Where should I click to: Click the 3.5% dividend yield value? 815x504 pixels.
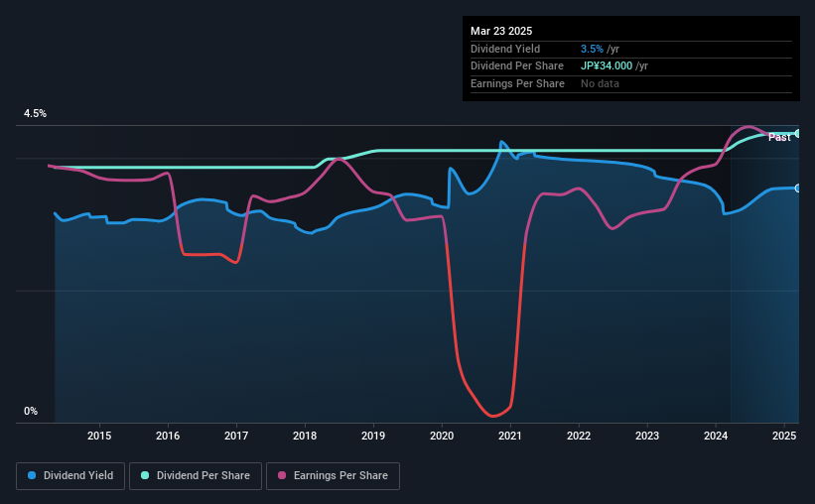pyautogui.click(x=592, y=49)
